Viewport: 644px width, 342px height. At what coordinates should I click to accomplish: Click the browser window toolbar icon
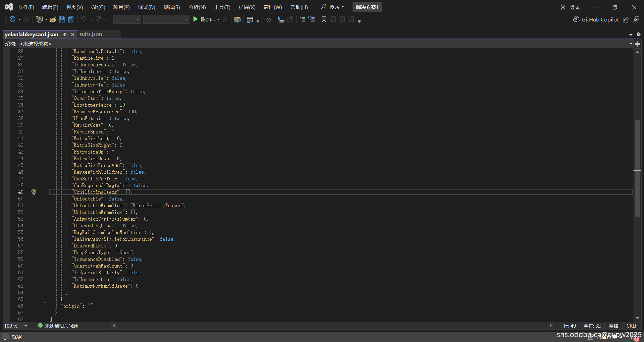[250, 20]
